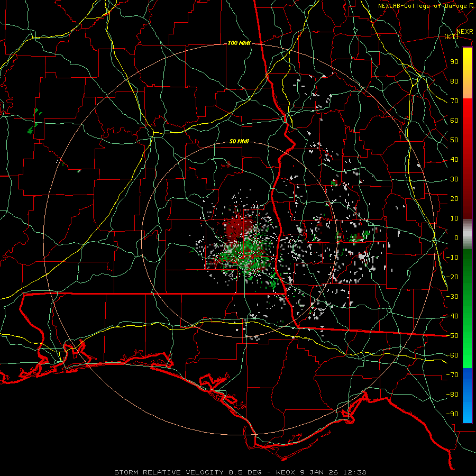Screen dimensions: 476x476
Task: Select the 0 value on the velocity scale
Action: tap(456, 237)
